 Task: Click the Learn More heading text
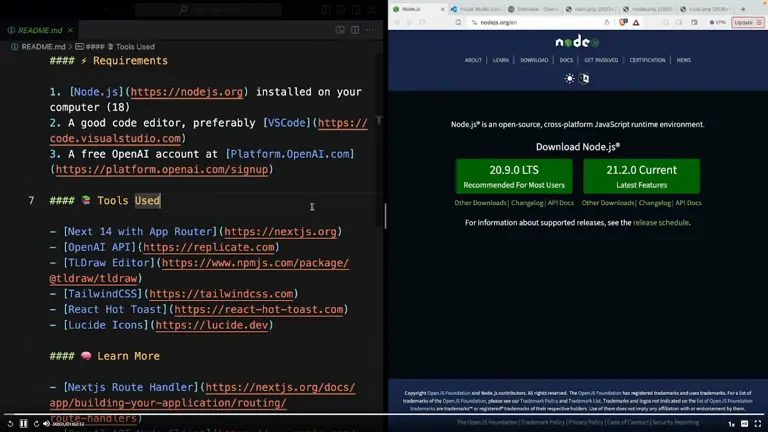(128, 356)
